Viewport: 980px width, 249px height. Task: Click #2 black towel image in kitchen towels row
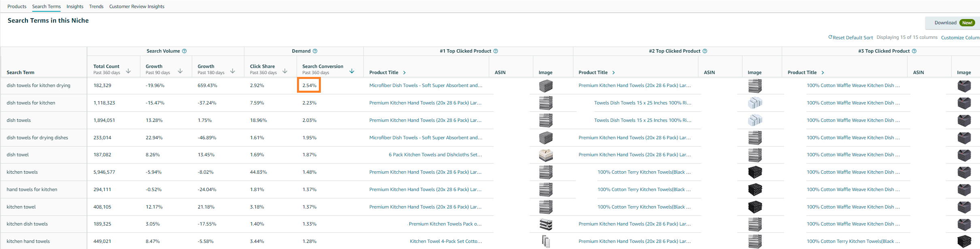755,172
